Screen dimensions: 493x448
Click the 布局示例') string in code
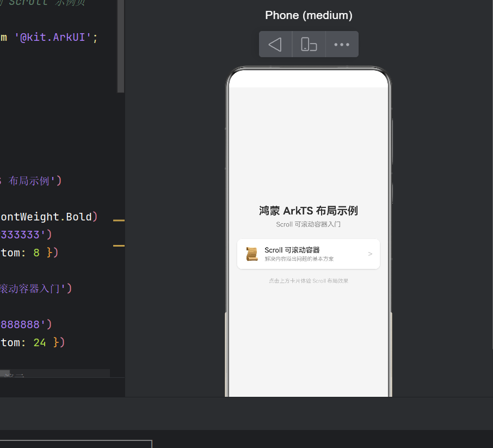tap(35, 181)
